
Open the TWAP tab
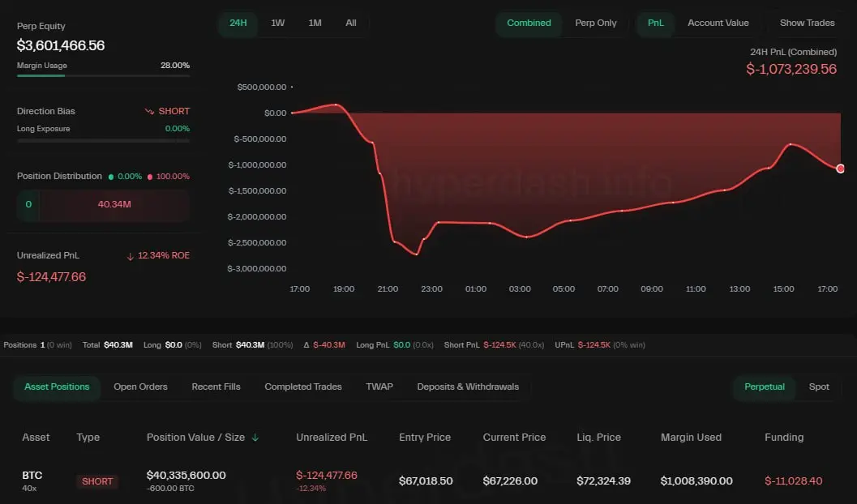pyautogui.click(x=379, y=387)
